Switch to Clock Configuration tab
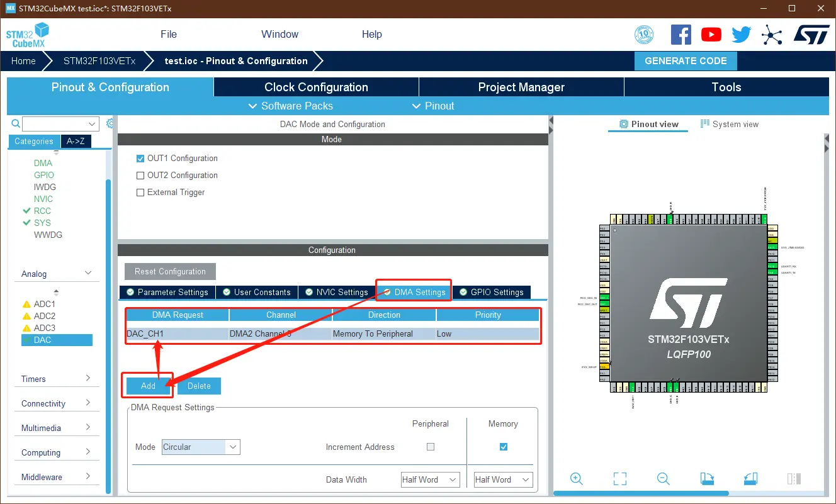836x504 pixels. (x=316, y=87)
